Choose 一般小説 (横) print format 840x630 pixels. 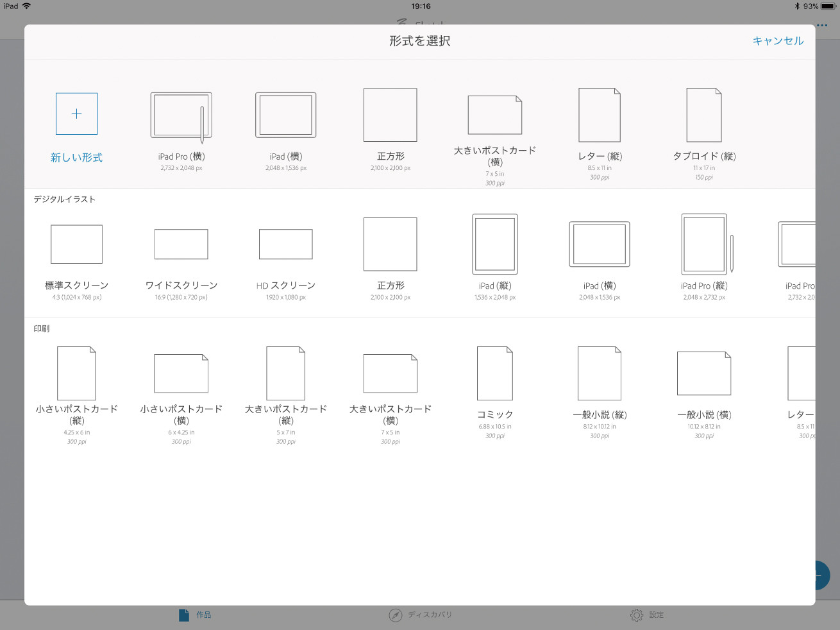click(704, 395)
